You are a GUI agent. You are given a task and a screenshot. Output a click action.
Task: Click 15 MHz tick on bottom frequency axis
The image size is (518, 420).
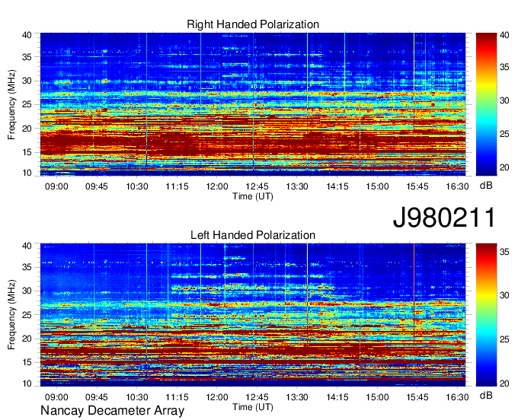[x=27, y=363]
